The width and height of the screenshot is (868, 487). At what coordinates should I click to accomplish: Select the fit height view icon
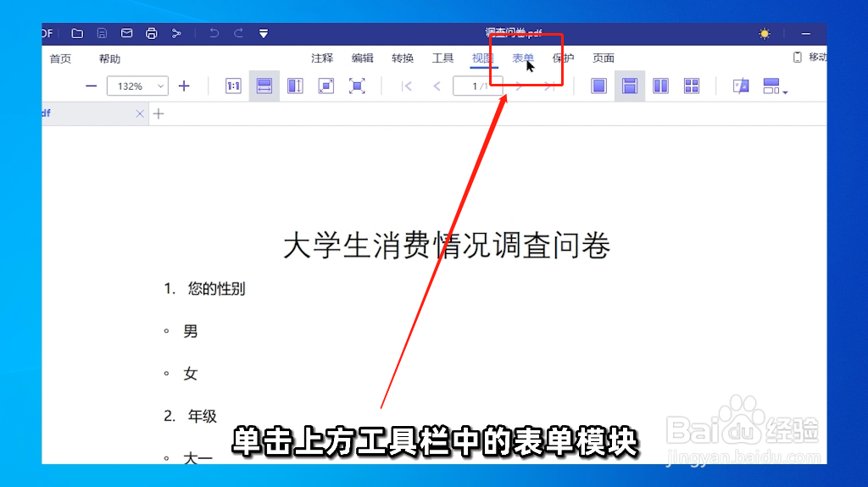tap(295, 86)
